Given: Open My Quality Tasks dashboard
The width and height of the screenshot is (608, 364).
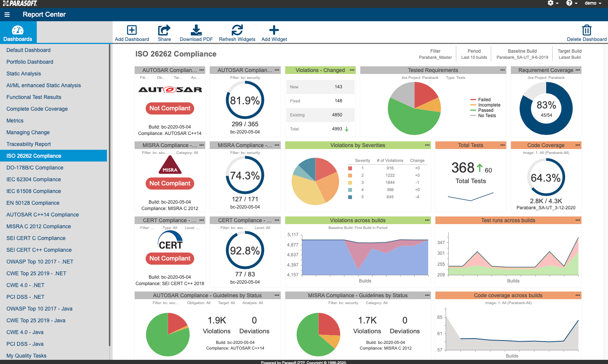Looking at the screenshot, I should pyautogui.click(x=26, y=356).
